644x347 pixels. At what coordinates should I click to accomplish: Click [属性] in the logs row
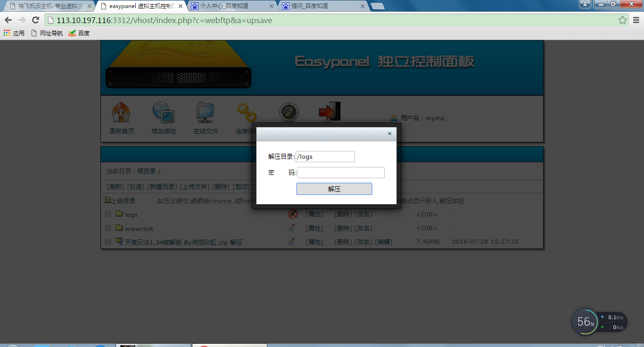314,214
